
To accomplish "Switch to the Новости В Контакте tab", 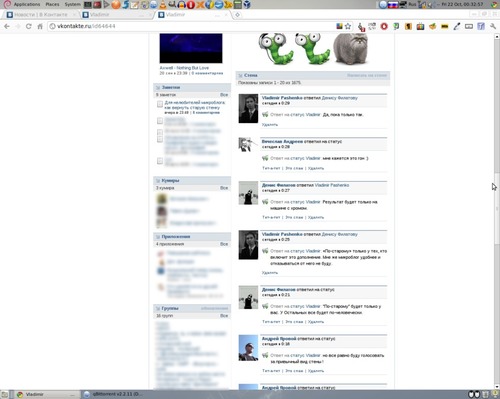I will [x=41, y=15].
